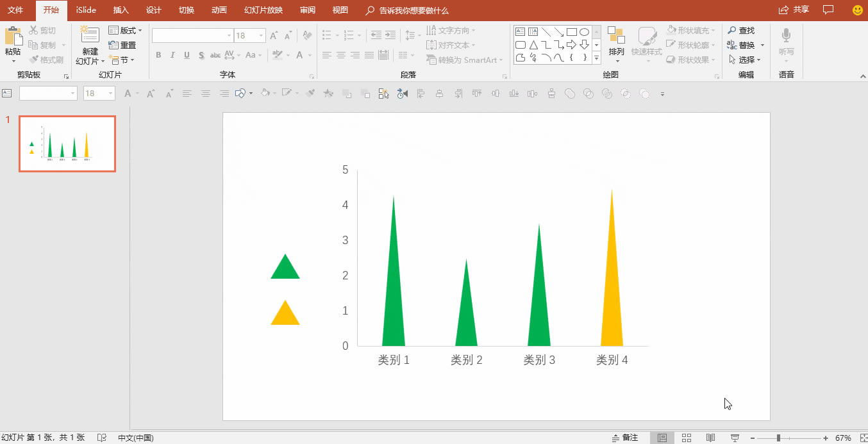This screenshot has width=868, height=444.
Task: Select the isosceles triangle in shapes gallery
Action: point(533,45)
